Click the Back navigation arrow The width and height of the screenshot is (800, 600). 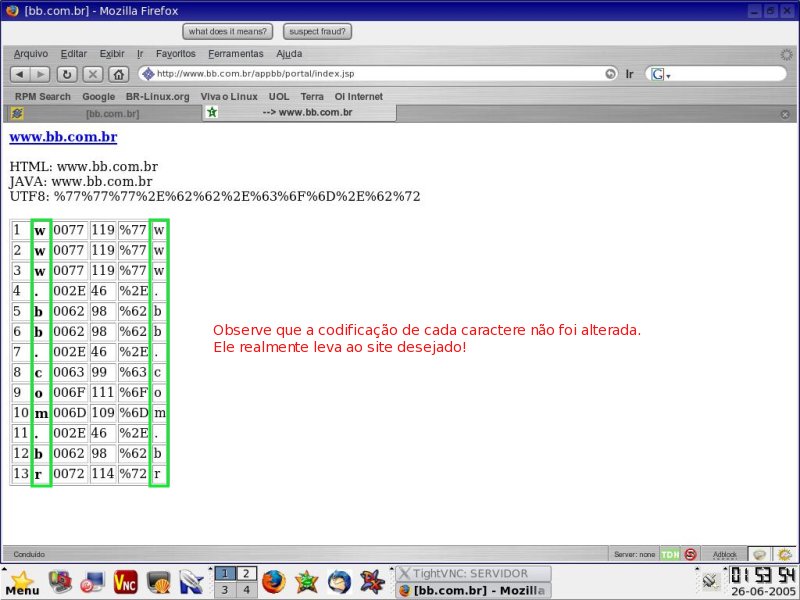[x=20, y=74]
